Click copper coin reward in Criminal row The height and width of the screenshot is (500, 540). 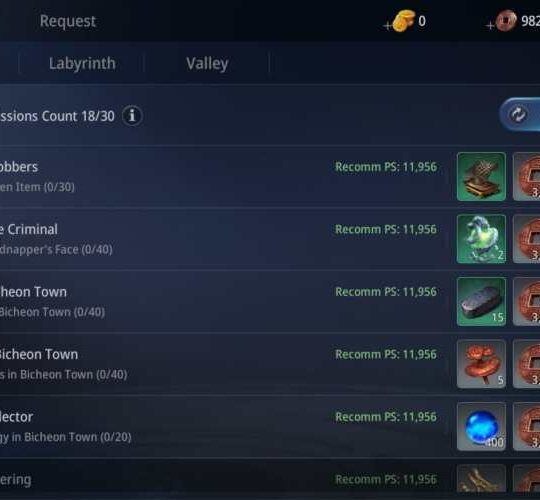point(527,239)
